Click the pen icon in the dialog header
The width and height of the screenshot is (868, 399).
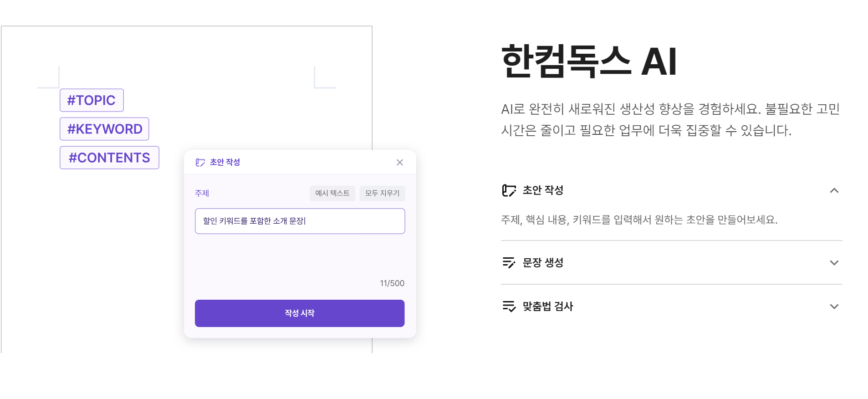click(199, 162)
